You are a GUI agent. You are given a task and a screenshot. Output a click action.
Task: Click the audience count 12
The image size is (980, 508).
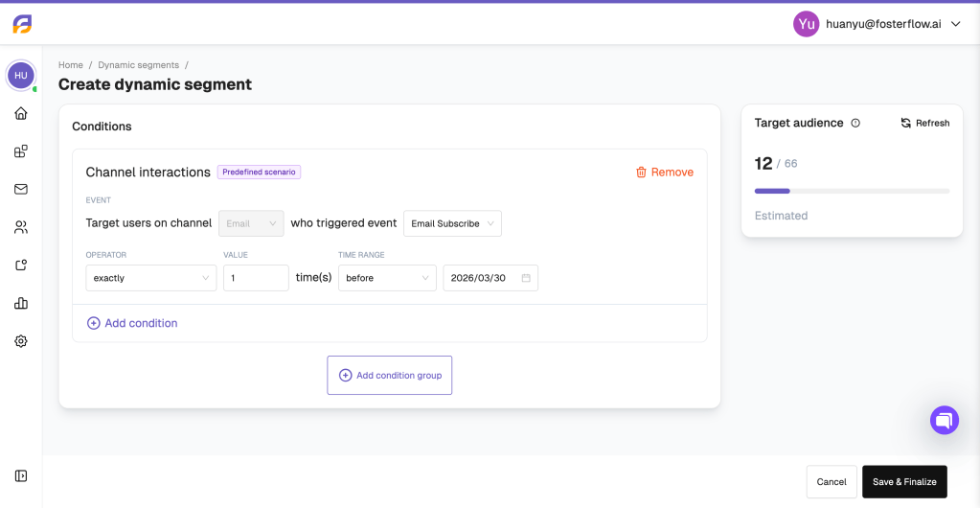(763, 163)
